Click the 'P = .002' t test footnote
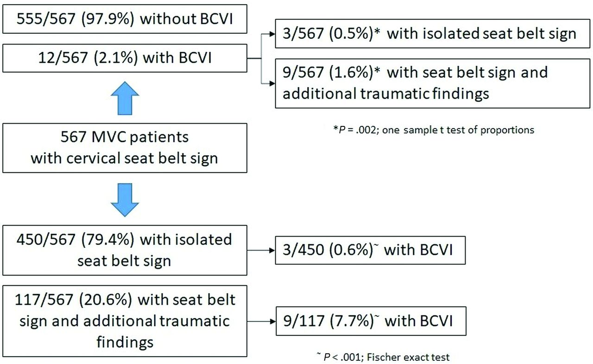593x364 pixels. pyautogui.click(x=434, y=130)
